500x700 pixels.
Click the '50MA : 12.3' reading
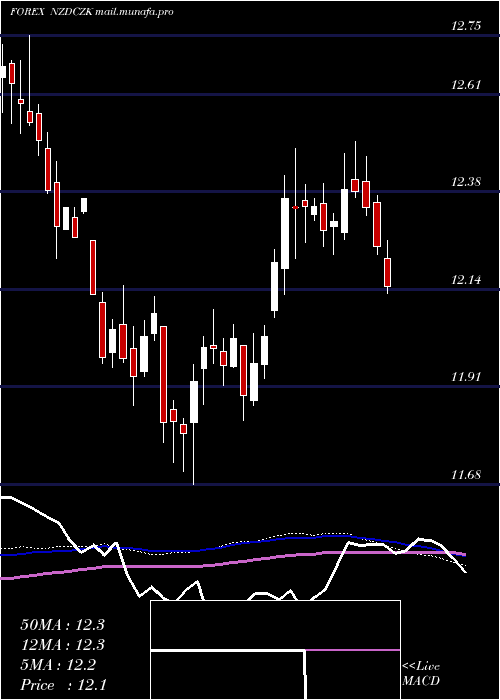click(62, 625)
